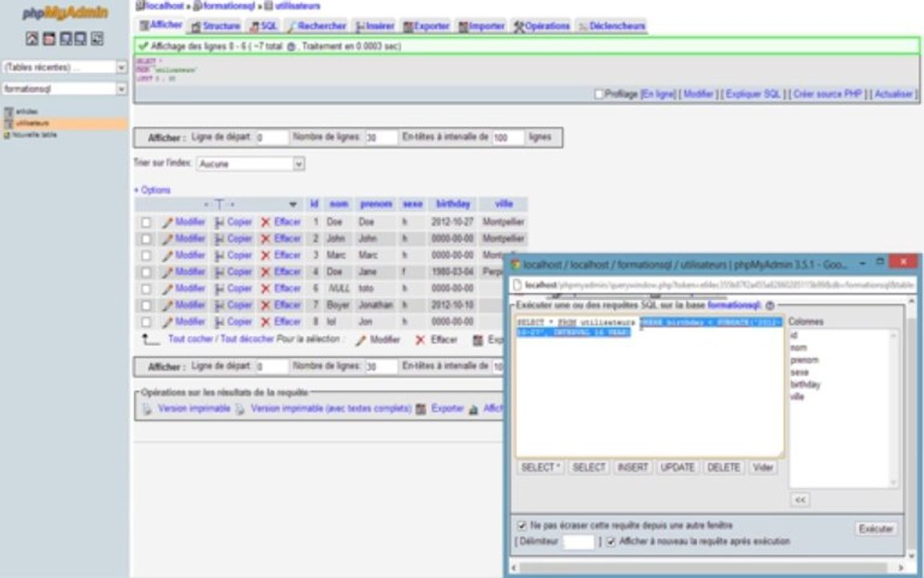Tick the checkbox for row Jane

coord(145,272)
